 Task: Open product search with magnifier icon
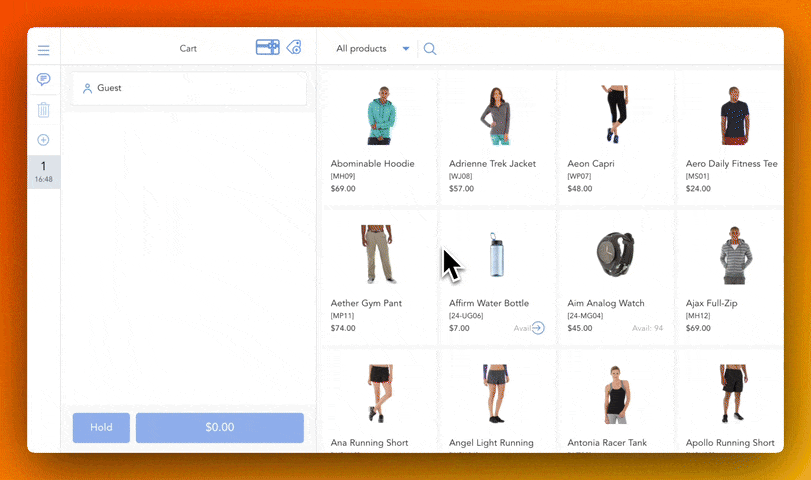[430, 48]
